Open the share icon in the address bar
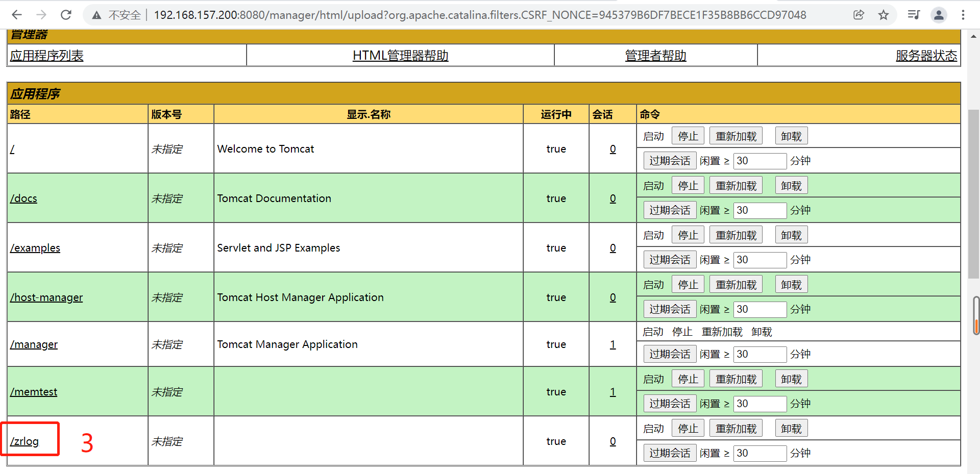Screen dimensions: 980x474 click(859, 15)
